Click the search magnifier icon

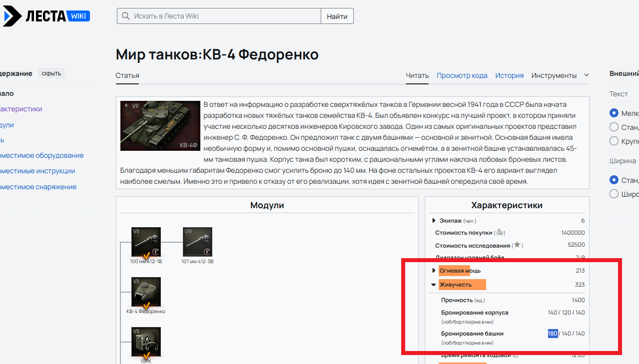(x=125, y=16)
